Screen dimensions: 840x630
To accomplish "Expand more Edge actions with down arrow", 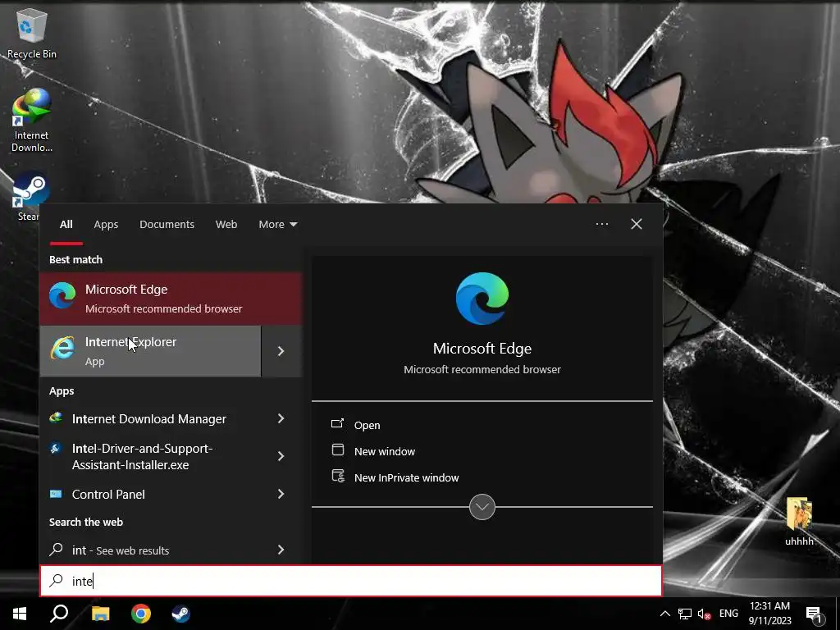I will pos(482,507).
